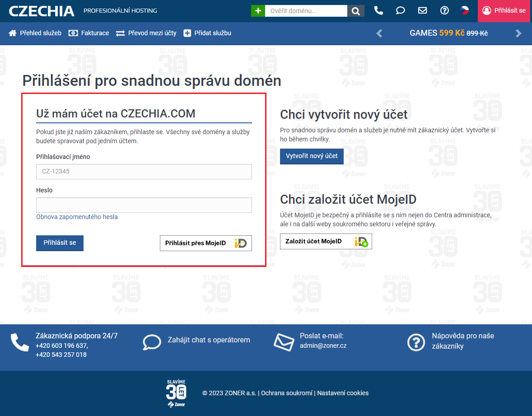Click the CZECHIA logo
Screen dimensions: 532x416
[x=42, y=11]
